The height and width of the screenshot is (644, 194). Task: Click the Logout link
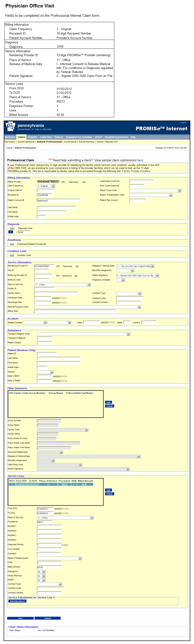pyautogui.click(x=183, y=122)
